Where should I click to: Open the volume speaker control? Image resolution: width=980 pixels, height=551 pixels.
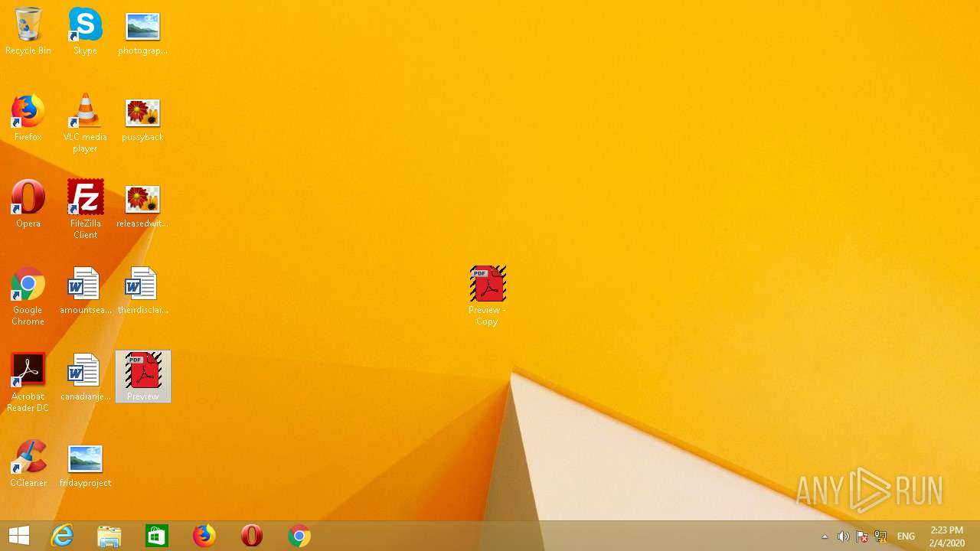click(x=843, y=536)
